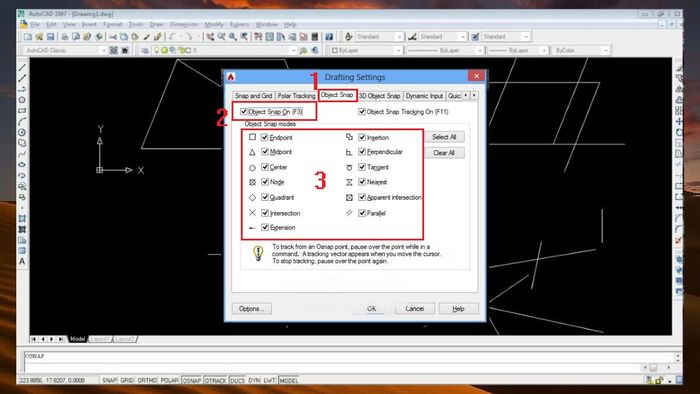This screenshot has width=700, height=394.
Task: Open the AutoCAD Classic workspace dropdown
Action: tap(65, 50)
